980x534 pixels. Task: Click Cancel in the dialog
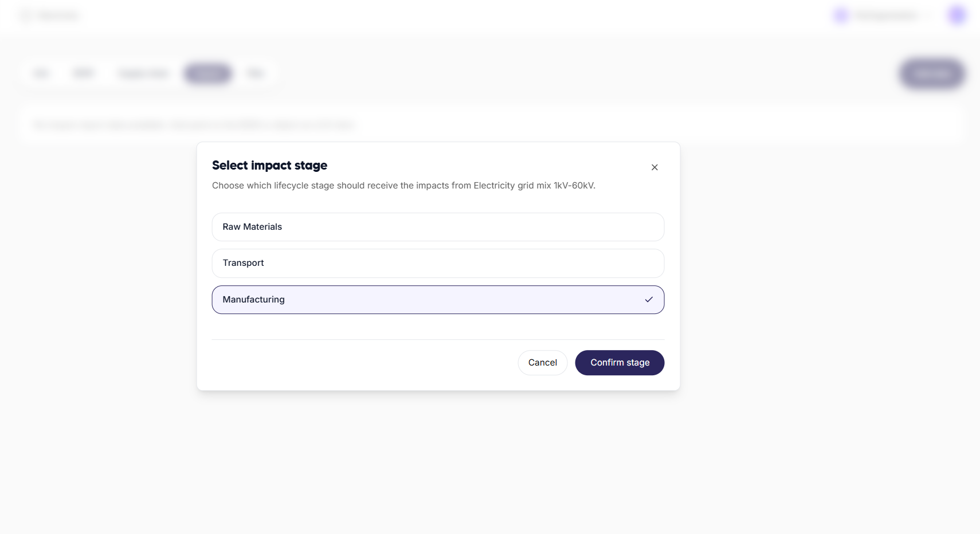tap(542, 363)
